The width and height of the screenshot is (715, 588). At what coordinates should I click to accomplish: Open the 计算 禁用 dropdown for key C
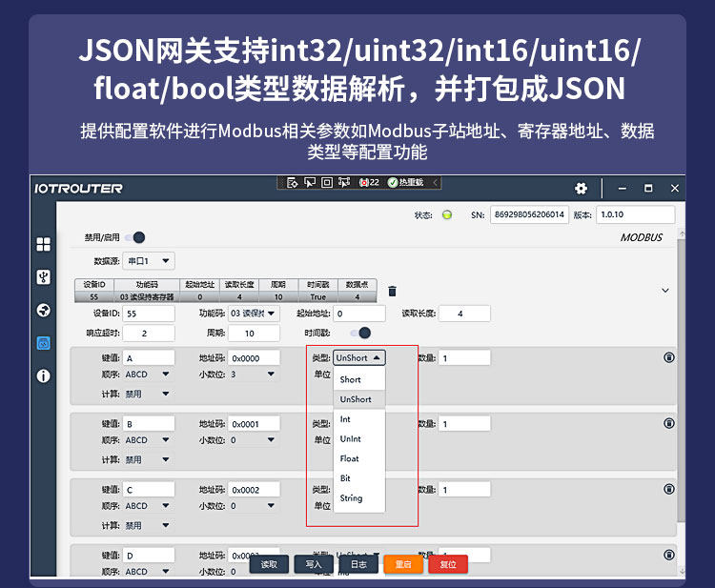coord(148,525)
